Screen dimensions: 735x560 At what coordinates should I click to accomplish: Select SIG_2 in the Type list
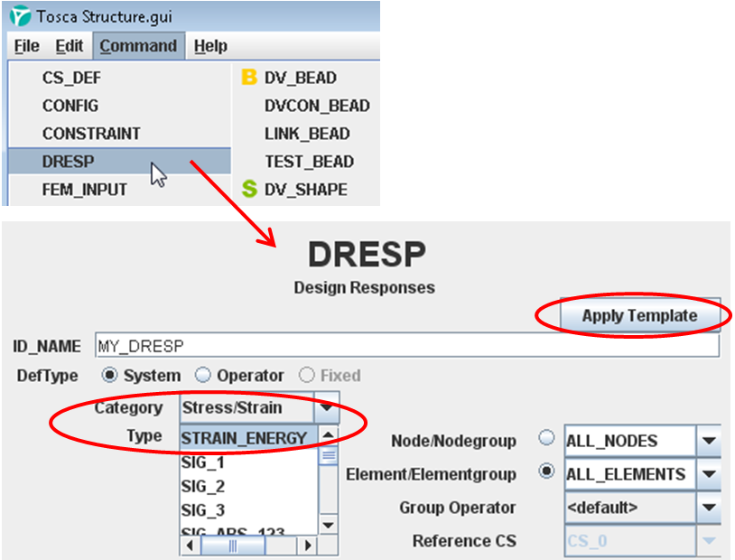coord(249,486)
